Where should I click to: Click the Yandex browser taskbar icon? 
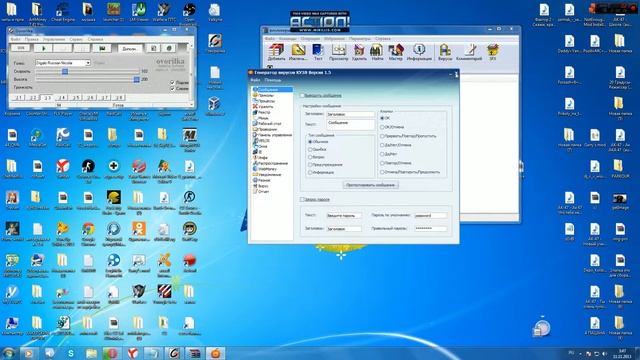pos(133,353)
